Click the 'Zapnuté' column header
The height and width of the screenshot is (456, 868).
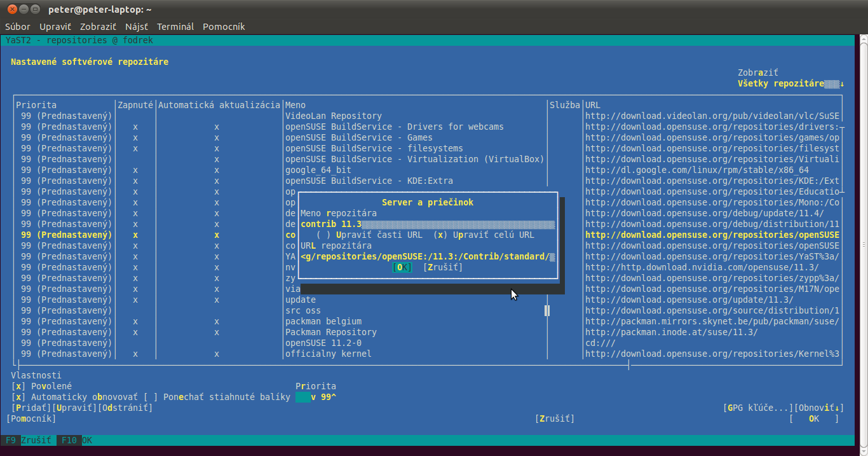pos(135,105)
